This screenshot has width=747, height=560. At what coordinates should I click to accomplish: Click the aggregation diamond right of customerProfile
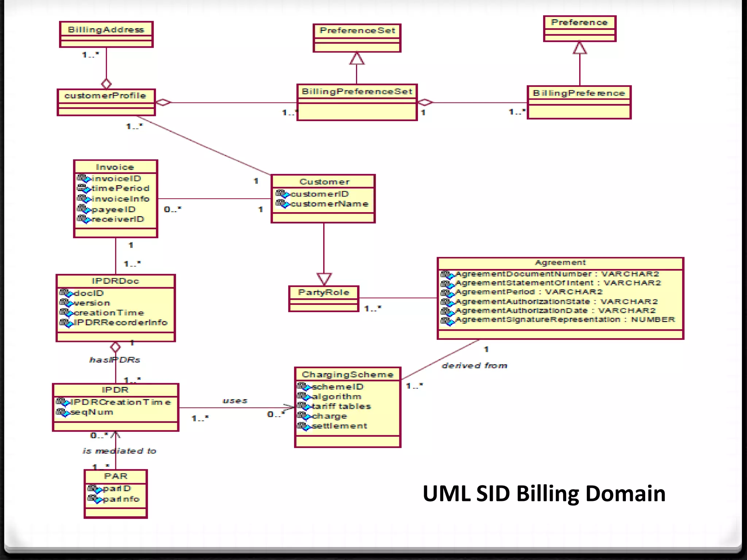163,102
